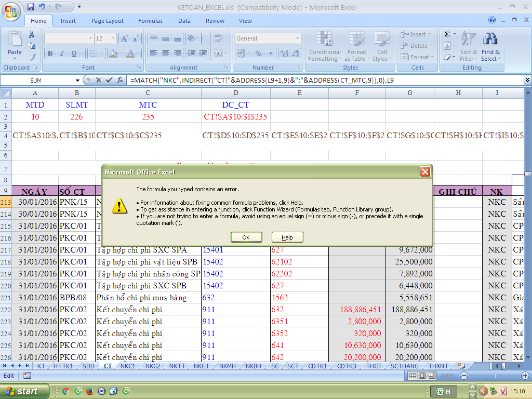Shrink font size button
The width and height of the screenshot is (532, 399).
click(x=135, y=38)
